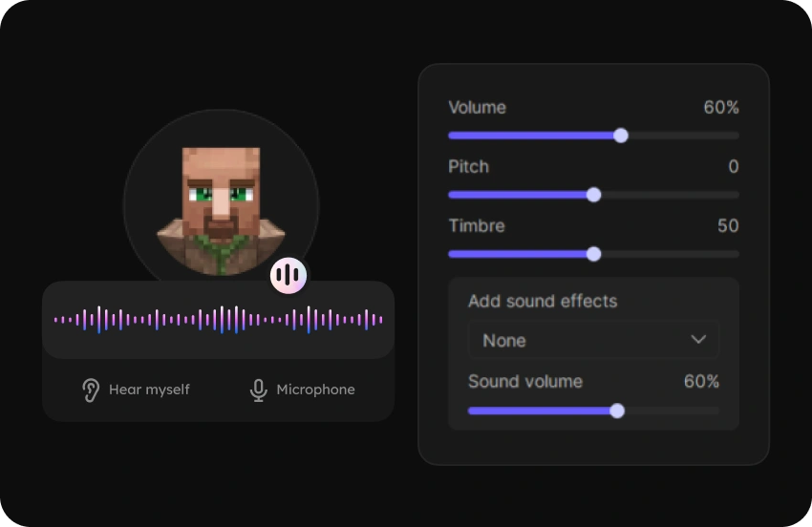This screenshot has width=812, height=527.
Task: Toggle the Microphone text option
Action: [x=315, y=390]
